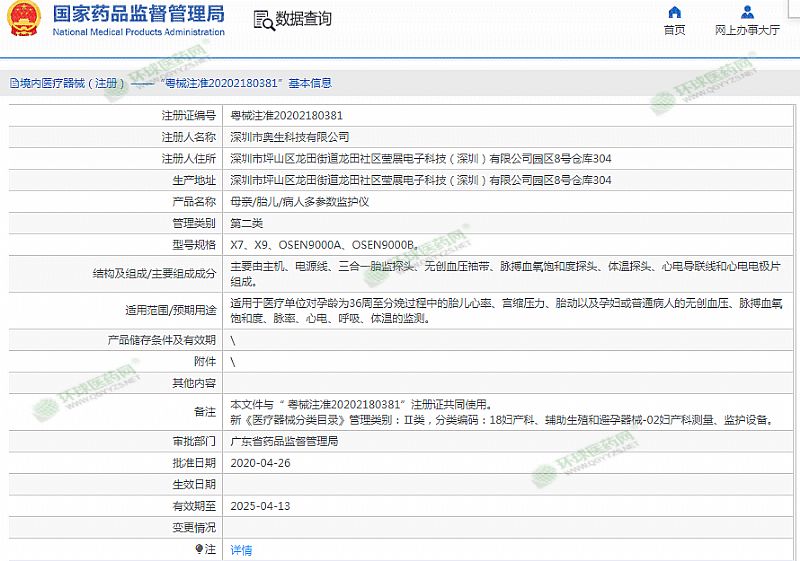This screenshot has height=561, width=800.
Task: Click the 网上办事大厅 person icon
Action: [747, 12]
